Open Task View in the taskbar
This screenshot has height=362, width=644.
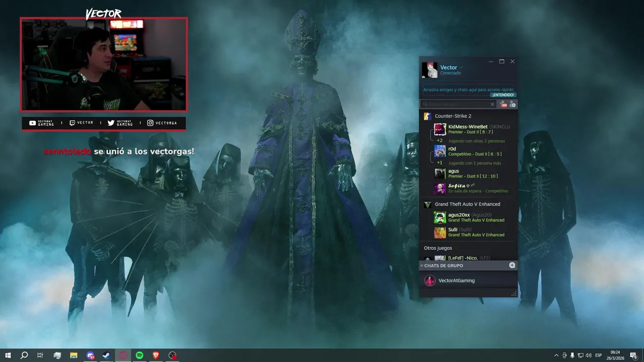pos(40,355)
